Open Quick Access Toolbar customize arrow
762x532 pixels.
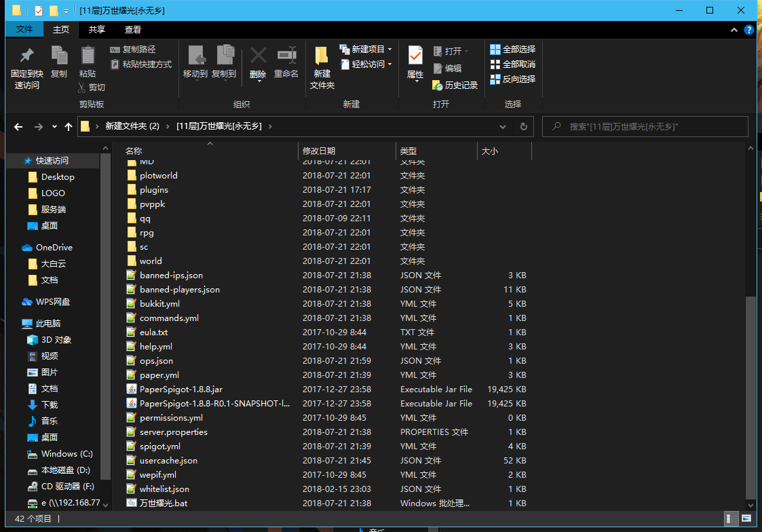pyautogui.click(x=66, y=11)
